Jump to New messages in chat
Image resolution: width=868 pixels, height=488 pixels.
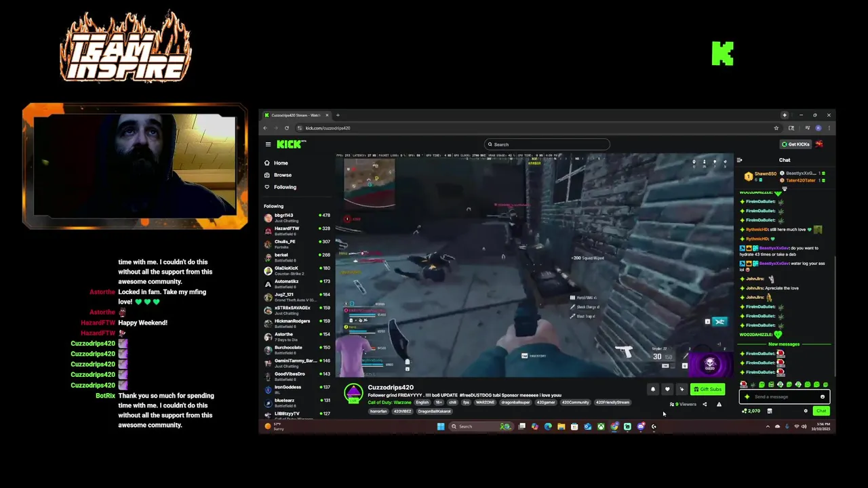pos(784,344)
